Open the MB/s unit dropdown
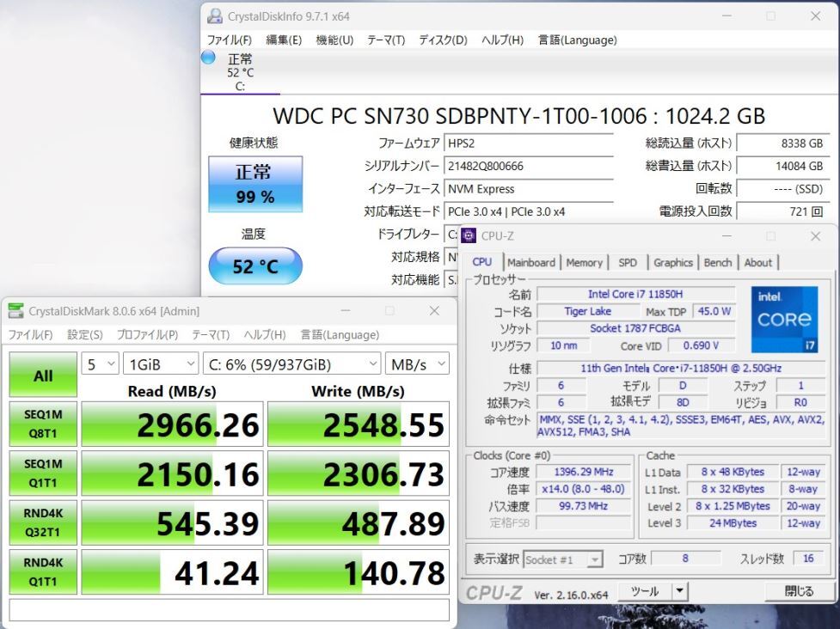 coord(417,364)
